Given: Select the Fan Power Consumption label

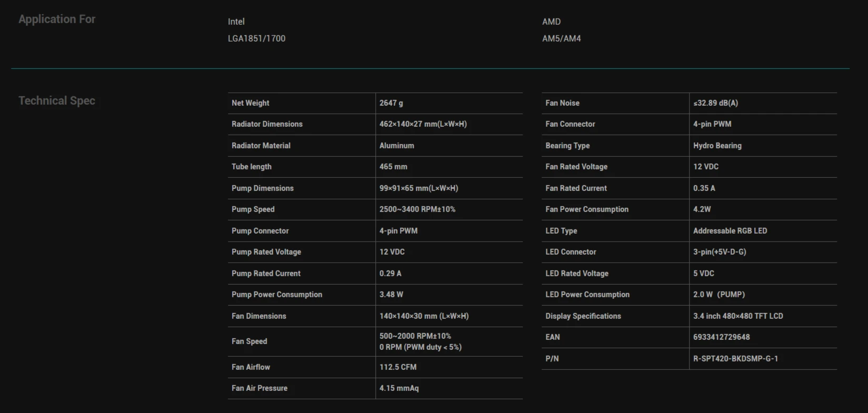Looking at the screenshot, I should coord(587,209).
